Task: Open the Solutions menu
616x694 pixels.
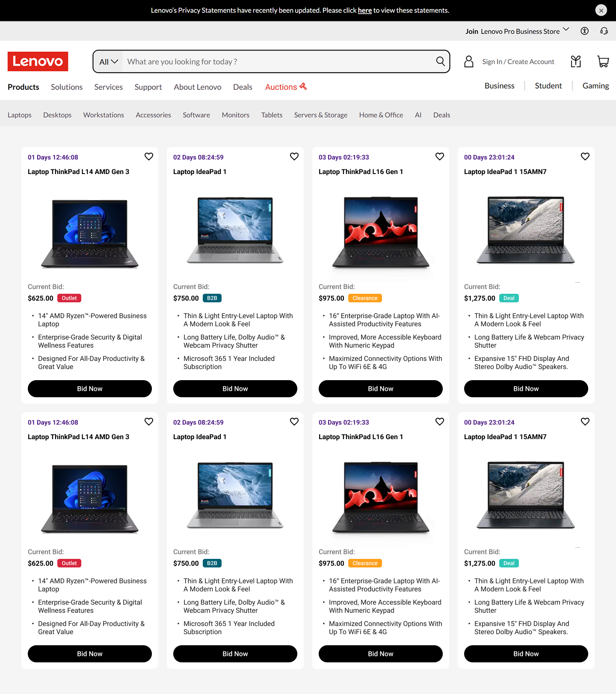Action: 67,87
